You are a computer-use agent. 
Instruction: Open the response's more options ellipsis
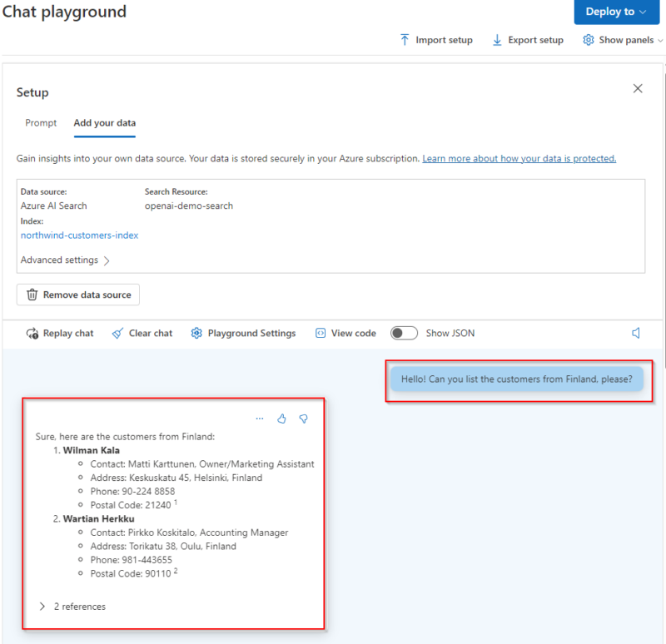(259, 419)
